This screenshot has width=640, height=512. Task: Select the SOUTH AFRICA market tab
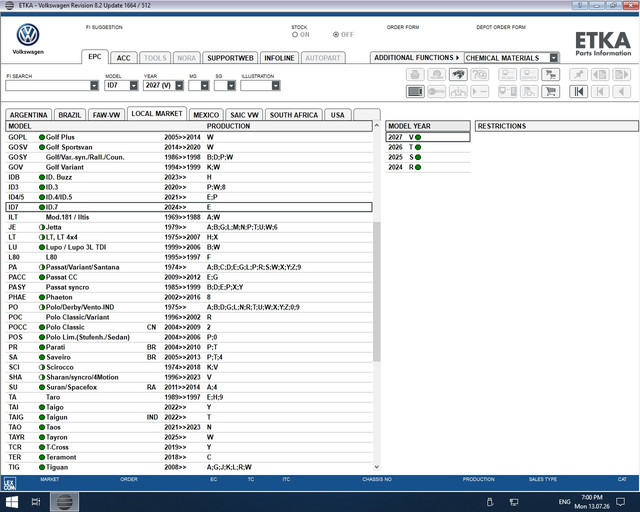point(294,115)
